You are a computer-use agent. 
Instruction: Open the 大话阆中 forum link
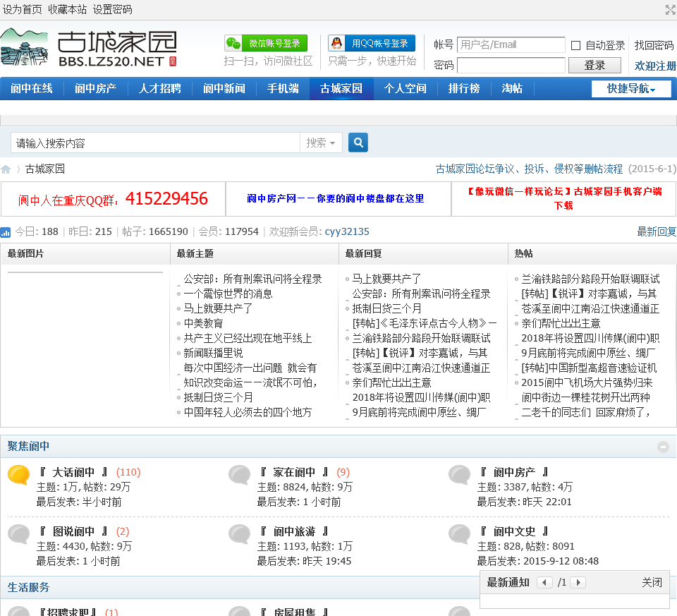(x=73, y=472)
